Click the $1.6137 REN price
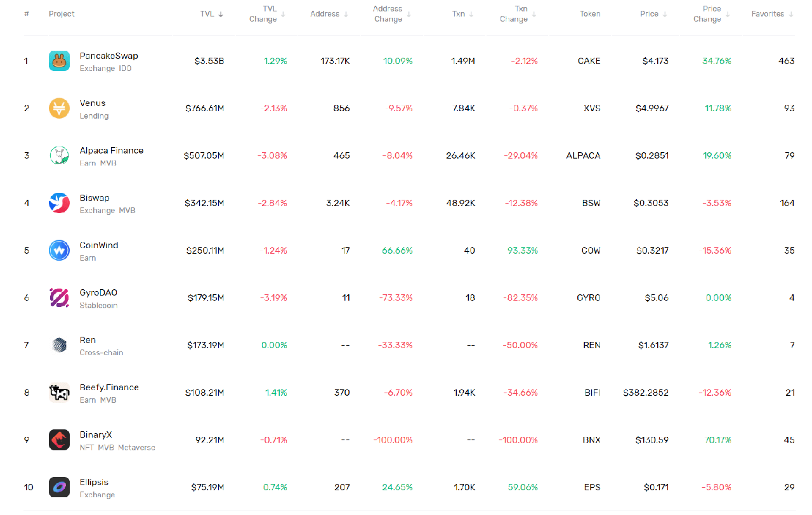 coord(653,345)
